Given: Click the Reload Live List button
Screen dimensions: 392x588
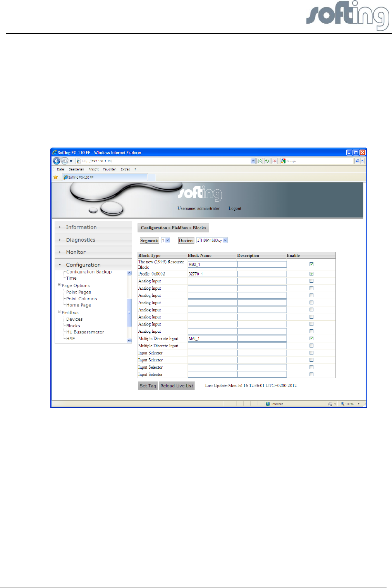Looking at the screenshot, I should click(177, 386).
